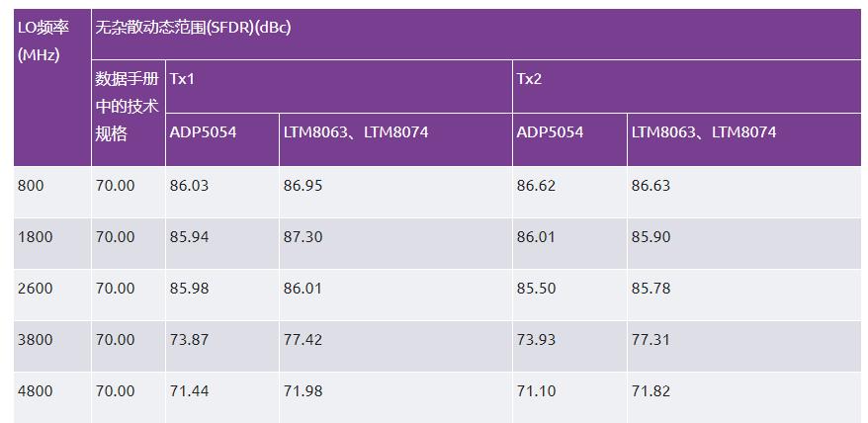Select the 3800 frequency cell
Image resolution: width=868 pixels, height=423 pixels.
[x=36, y=340]
